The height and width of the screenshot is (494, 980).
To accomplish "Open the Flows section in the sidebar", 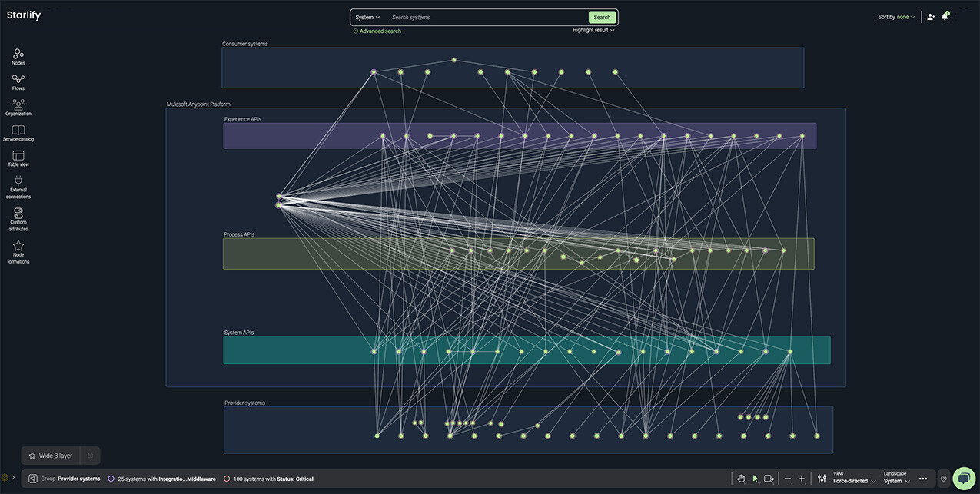I will pos(18,82).
